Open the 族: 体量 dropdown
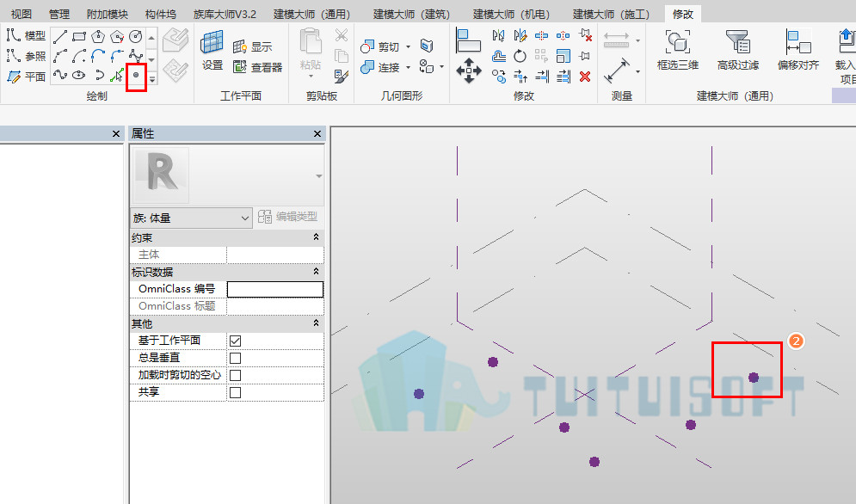Image resolution: width=856 pixels, height=504 pixels. (x=191, y=218)
